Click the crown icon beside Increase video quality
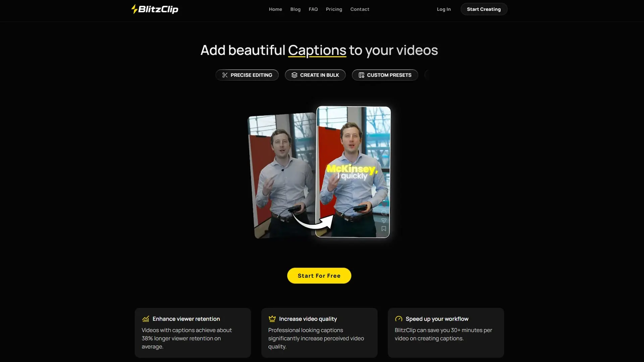Screen dimensions: 644x362 click(x=272, y=319)
